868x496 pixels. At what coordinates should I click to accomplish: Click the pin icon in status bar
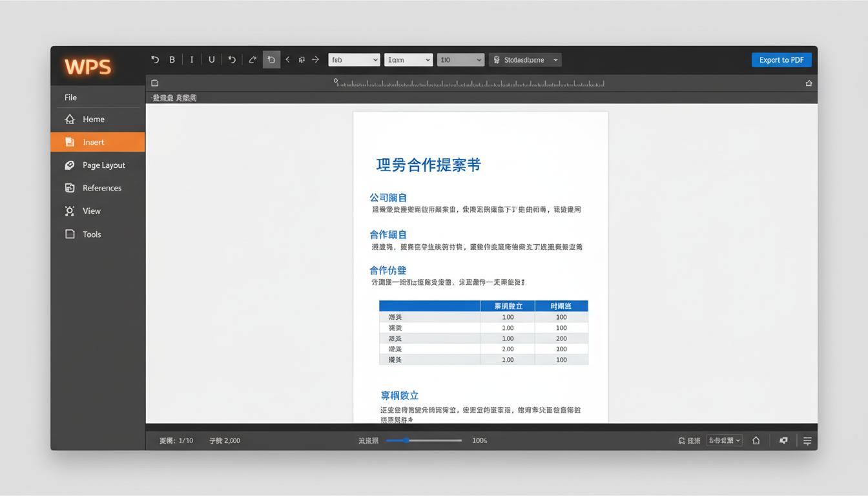pos(783,440)
